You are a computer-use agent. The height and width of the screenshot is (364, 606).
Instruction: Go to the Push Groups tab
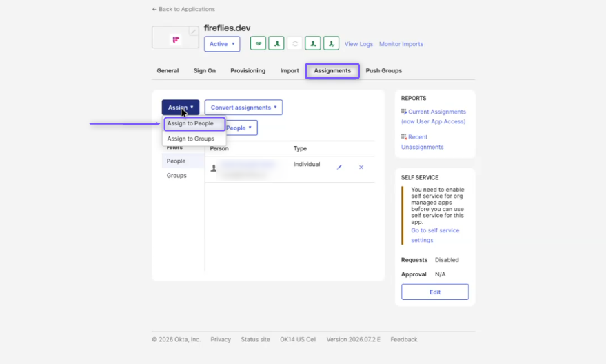tap(384, 71)
